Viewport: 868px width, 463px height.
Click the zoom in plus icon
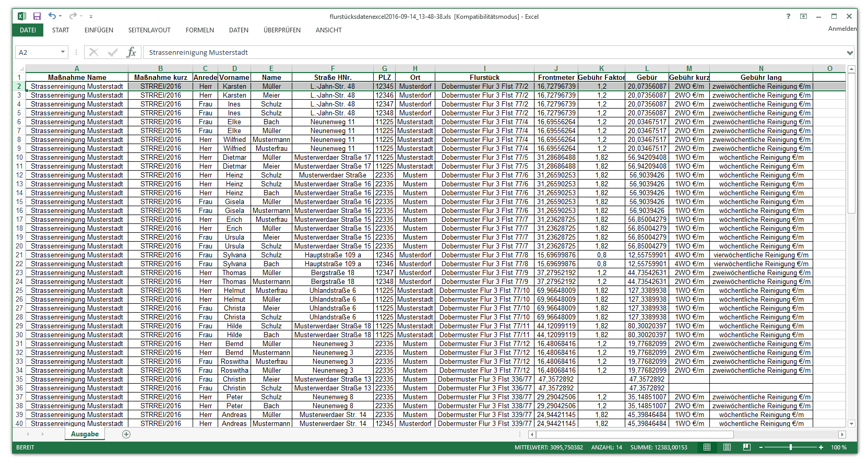(x=821, y=447)
